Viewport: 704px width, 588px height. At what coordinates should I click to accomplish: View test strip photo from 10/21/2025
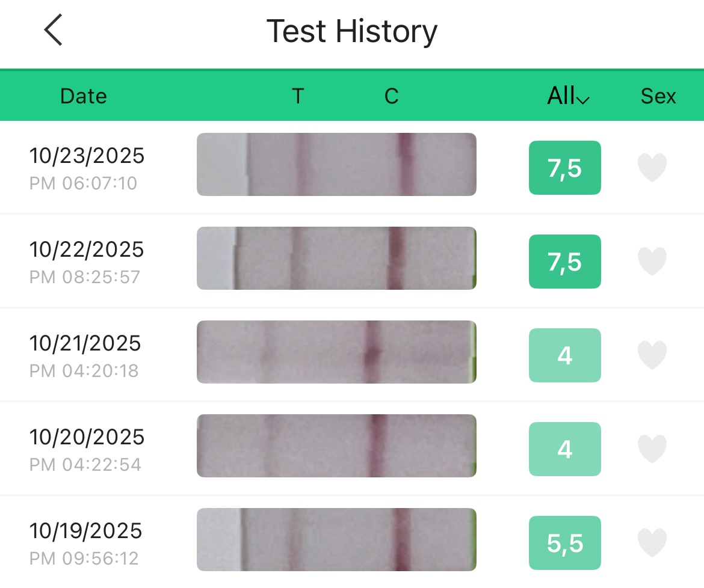point(336,352)
